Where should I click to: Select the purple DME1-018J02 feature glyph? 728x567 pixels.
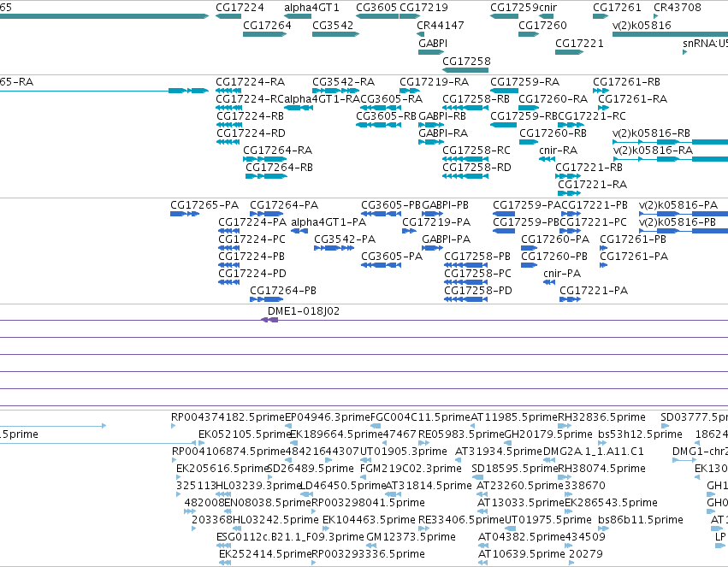pos(269,320)
